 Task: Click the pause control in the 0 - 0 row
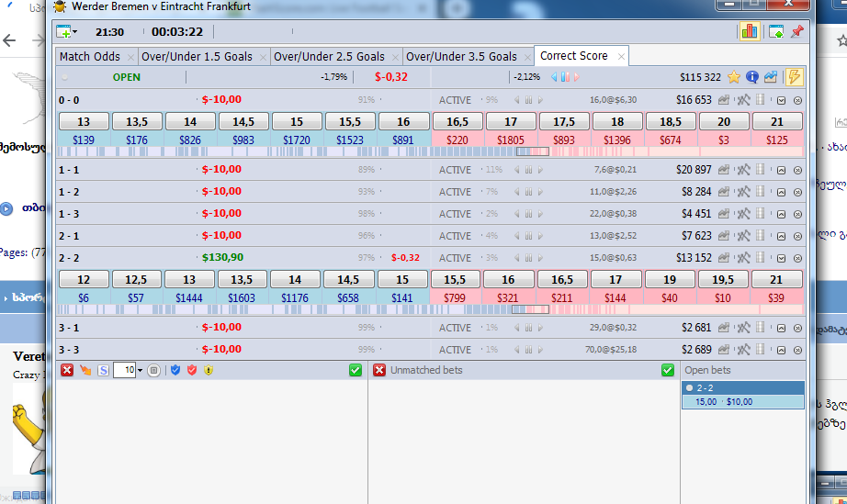[x=528, y=100]
